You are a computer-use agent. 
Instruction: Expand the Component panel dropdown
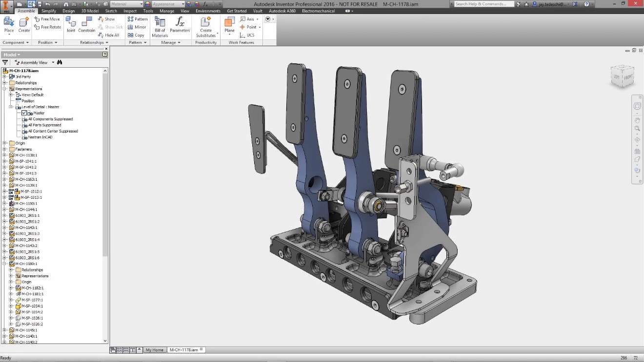click(16, 42)
